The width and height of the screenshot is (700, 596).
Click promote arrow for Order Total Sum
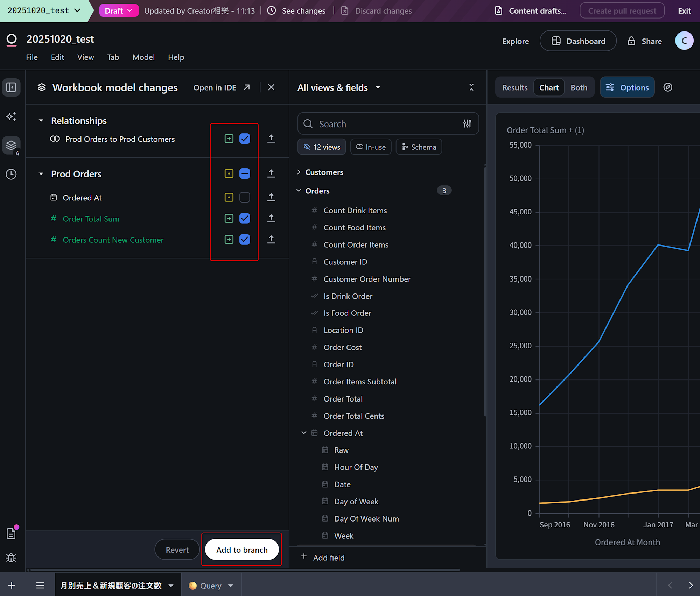[271, 219]
